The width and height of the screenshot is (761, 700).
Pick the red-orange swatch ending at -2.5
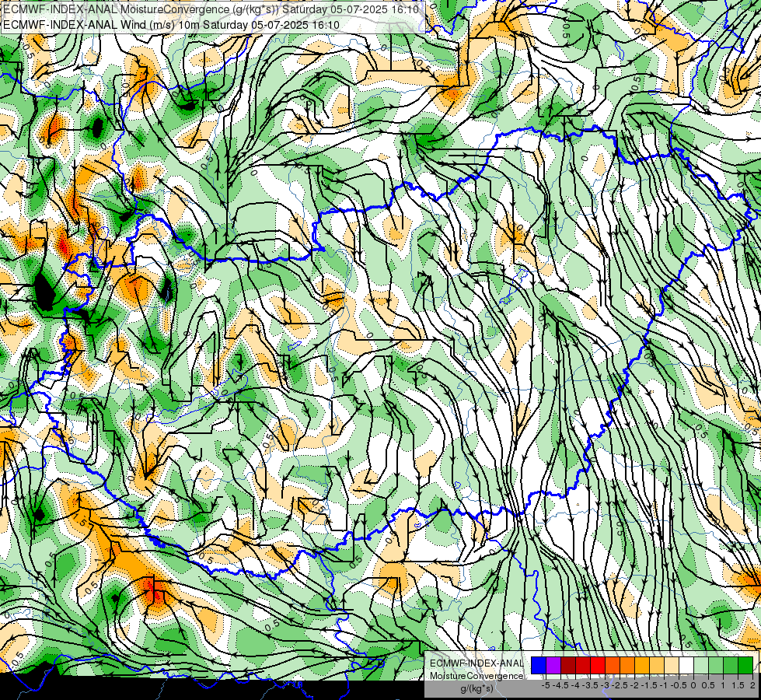click(x=613, y=666)
